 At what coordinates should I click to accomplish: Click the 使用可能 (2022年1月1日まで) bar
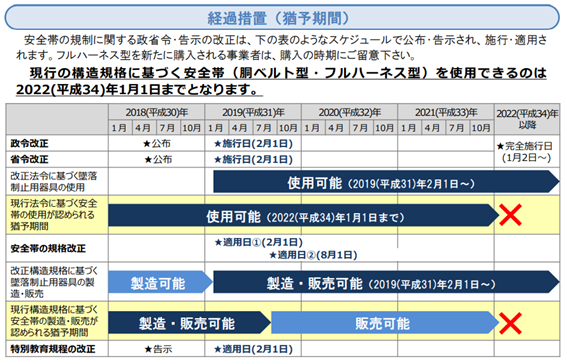pyautogui.click(x=304, y=215)
